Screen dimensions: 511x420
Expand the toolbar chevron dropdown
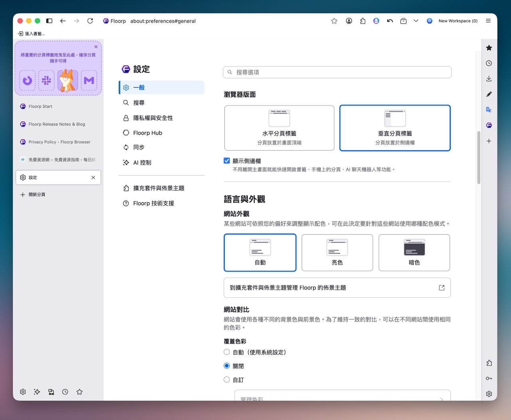416,21
